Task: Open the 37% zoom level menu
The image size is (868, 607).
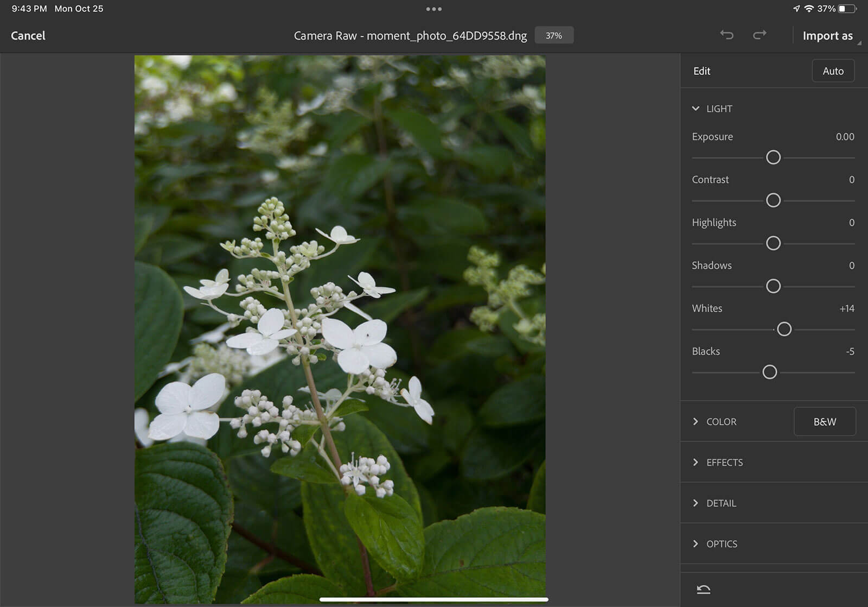Action: click(x=554, y=35)
